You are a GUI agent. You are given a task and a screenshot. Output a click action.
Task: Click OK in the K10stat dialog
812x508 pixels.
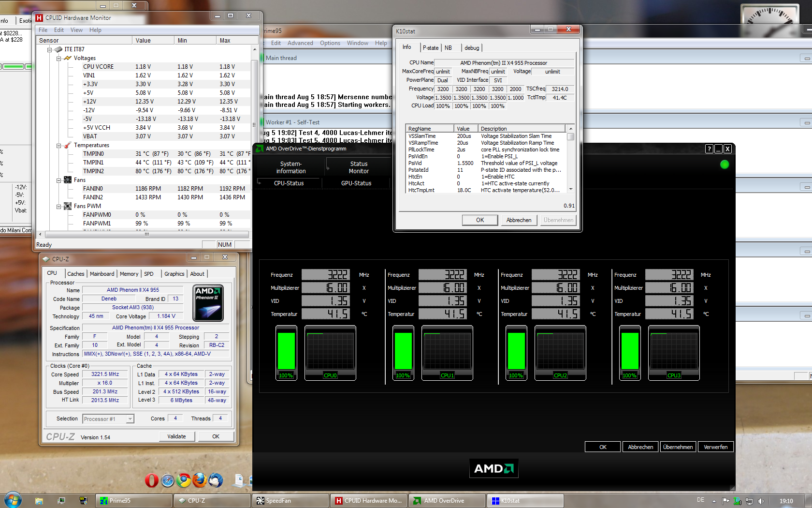[x=480, y=220]
